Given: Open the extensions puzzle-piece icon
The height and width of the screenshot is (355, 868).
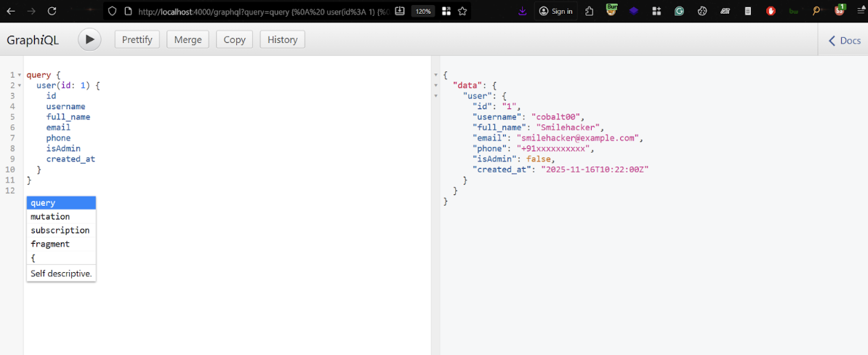Looking at the screenshot, I should pyautogui.click(x=589, y=11).
